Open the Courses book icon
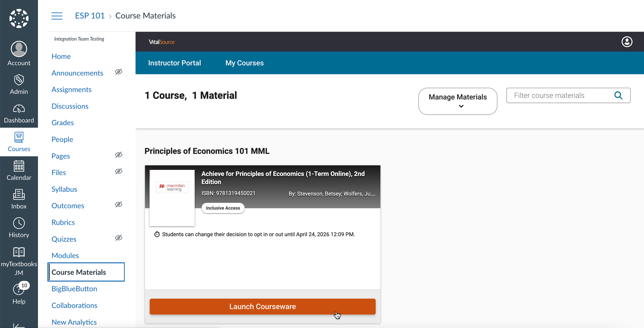The height and width of the screenshot is (328, 644). click(x=19, y=137)
